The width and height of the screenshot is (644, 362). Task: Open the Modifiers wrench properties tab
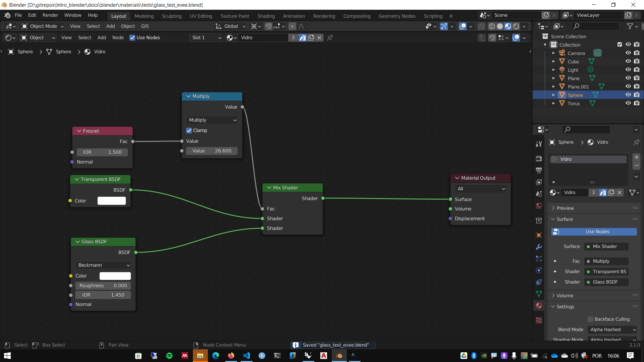pos(539,247)
